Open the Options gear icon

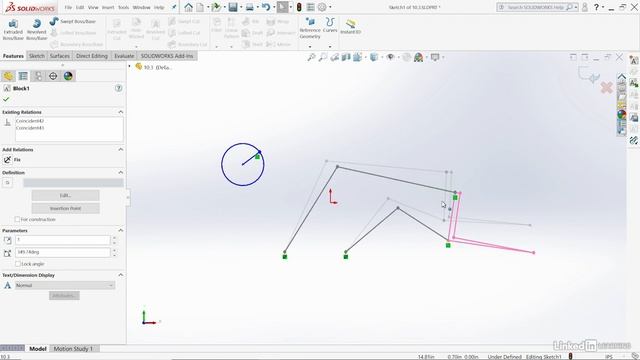coord(322,7)
